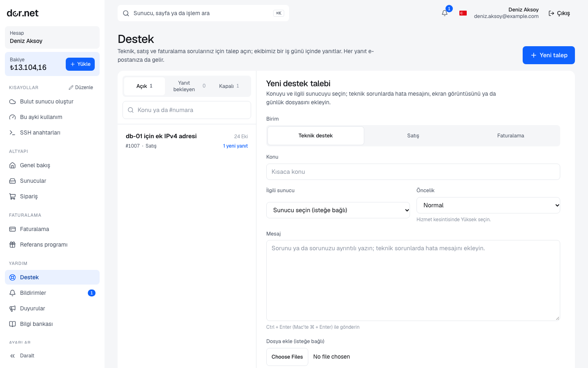This screenshot has height=368, width=588.
Task: Click the Yeni talep button
Action: [x=549, y=55]
